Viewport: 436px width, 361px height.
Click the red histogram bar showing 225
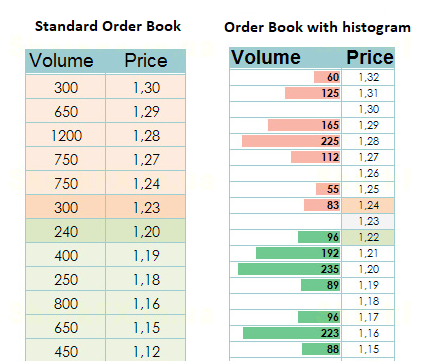(291, 141)
